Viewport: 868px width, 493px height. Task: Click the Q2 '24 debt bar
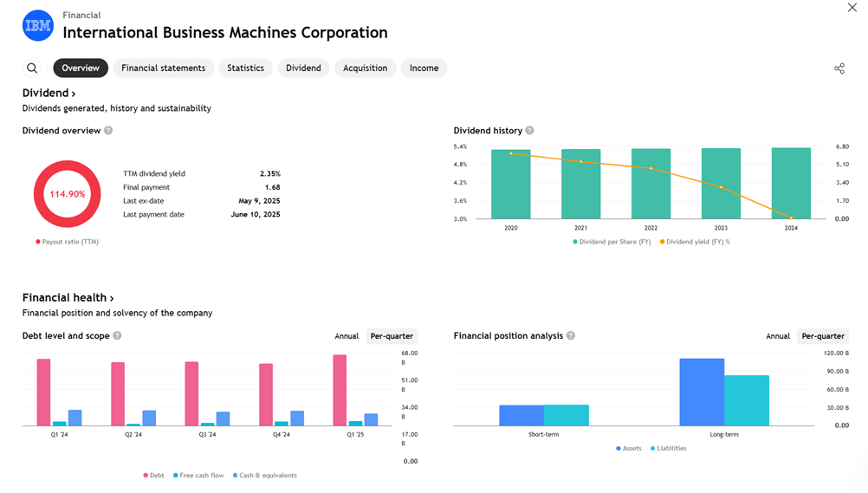[x=118, y=394]
